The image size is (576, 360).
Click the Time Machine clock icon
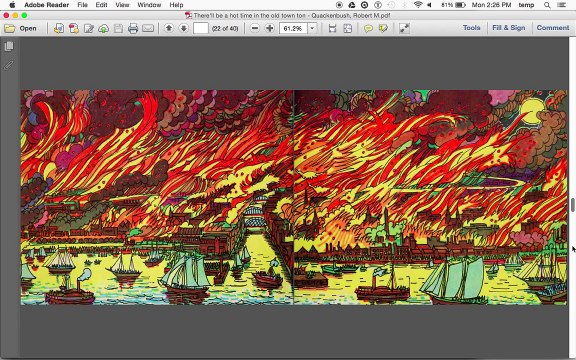pos(391,5)
